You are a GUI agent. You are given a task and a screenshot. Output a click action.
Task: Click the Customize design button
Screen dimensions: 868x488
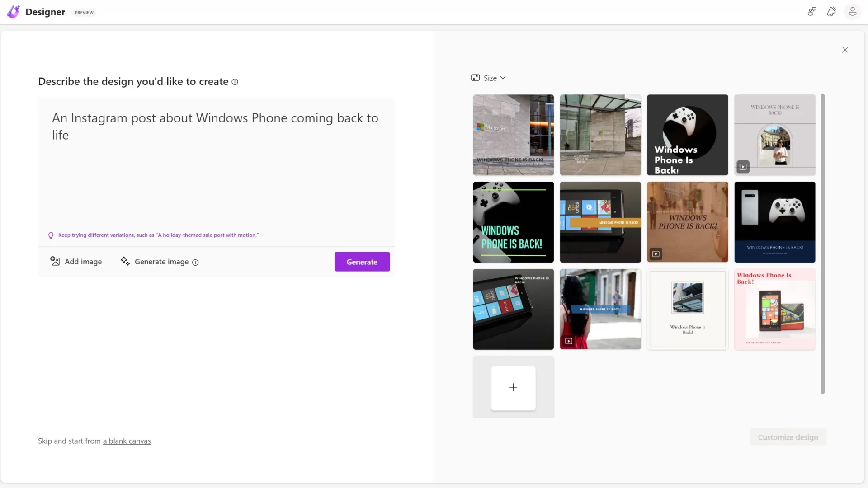788,437
